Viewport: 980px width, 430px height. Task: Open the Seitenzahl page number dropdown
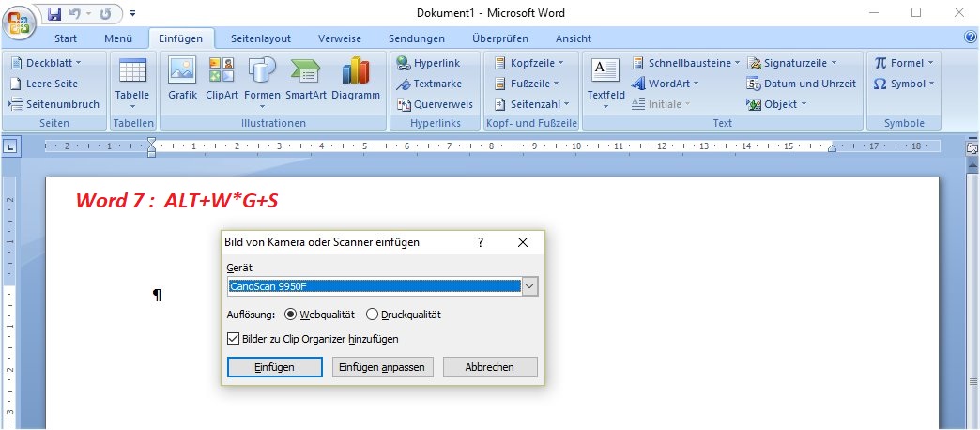[532, 104]
